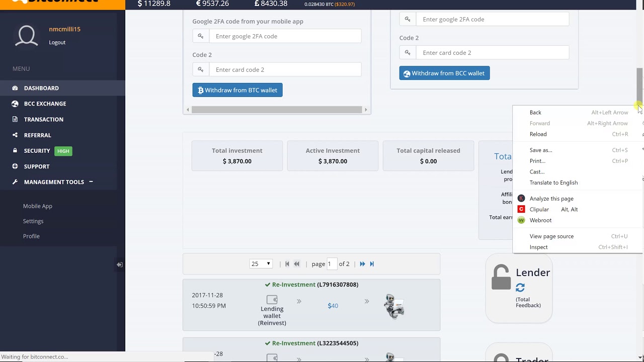This screenshot has height=362, width=644.
Task: Click robot image in L7916307808 row
Action: 394,306
